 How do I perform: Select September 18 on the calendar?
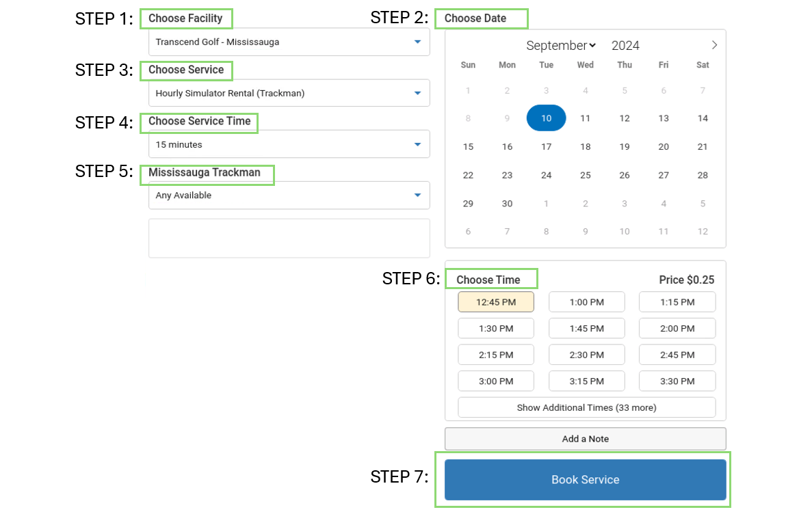pyautogui.click(x=585, y=146)
